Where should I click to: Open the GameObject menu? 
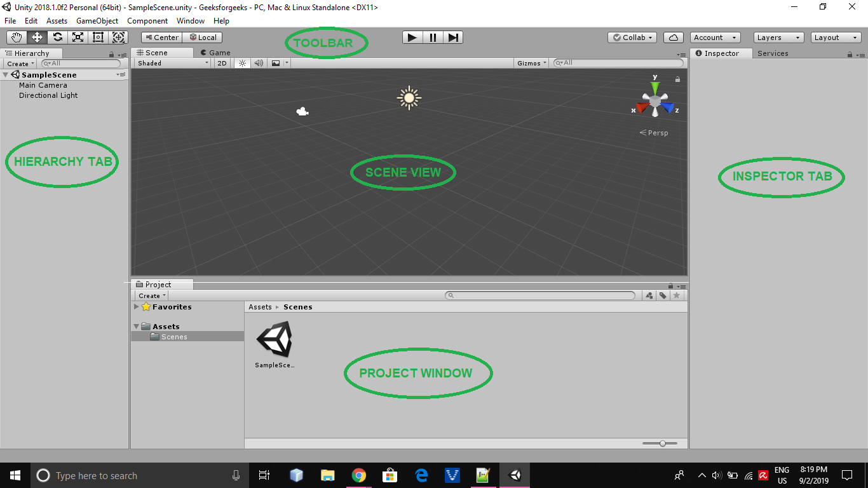click(96, 21)
